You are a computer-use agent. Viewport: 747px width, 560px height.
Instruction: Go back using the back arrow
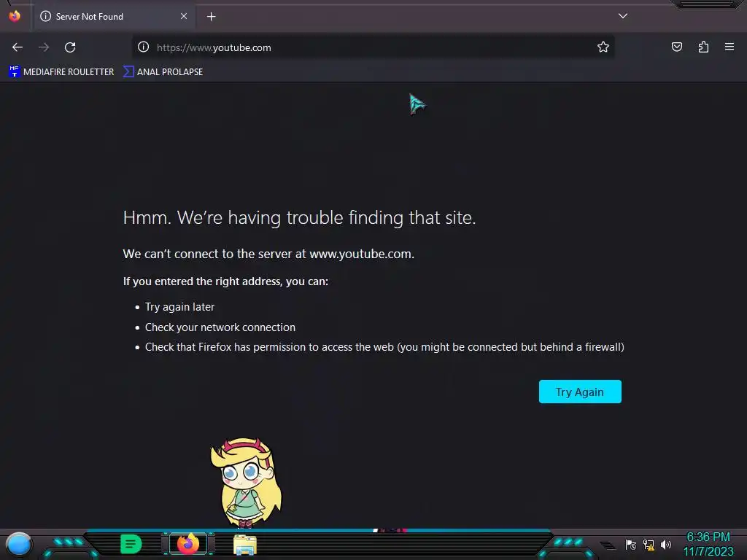coord(18,47)
